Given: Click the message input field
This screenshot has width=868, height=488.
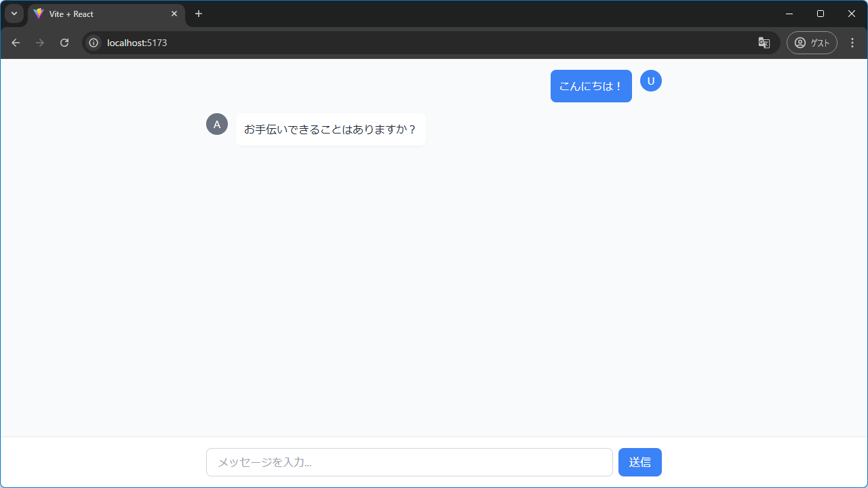Looking at the screenshot, I should coord(409,462).
